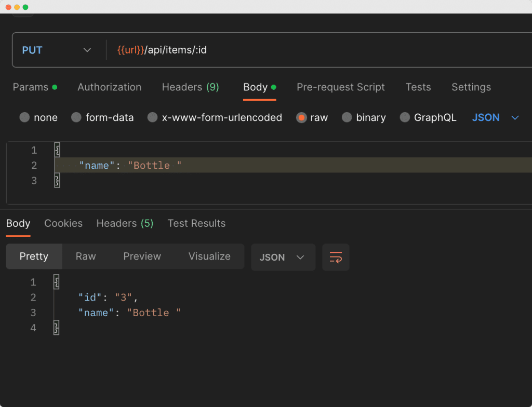Image resolution: width=532 pixels, height=407 pixels.
Task: Open the request Params tab
Action: [35, 87]
